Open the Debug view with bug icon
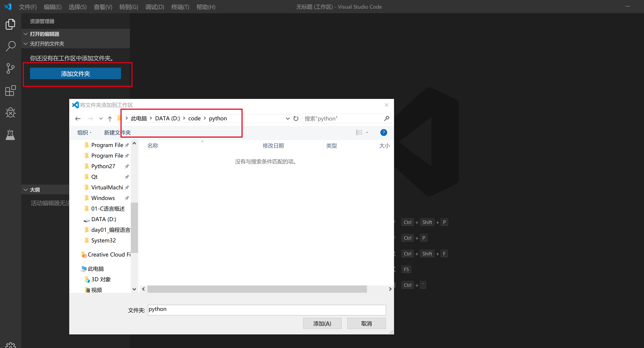The height and width of the screenshot is (348, 644). click(10, 113)
